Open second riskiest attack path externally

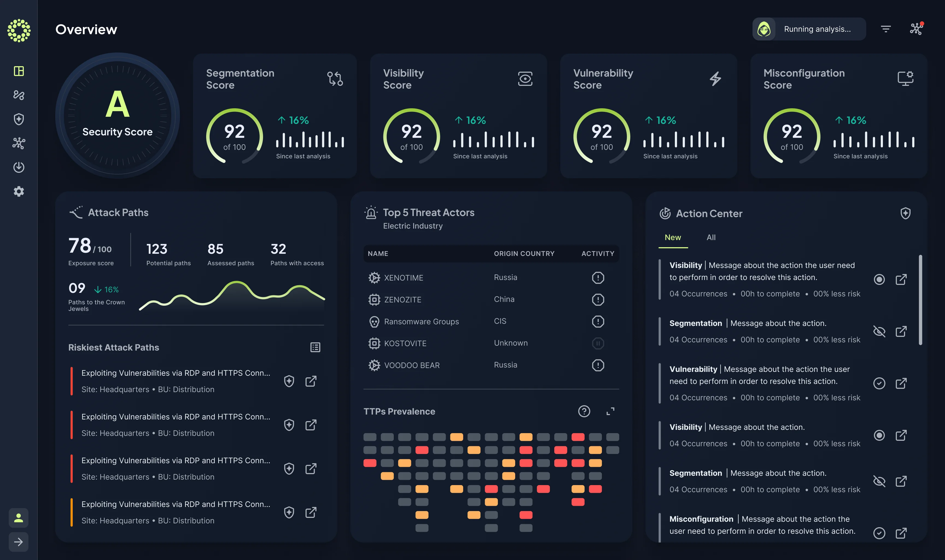click(311, 425)
